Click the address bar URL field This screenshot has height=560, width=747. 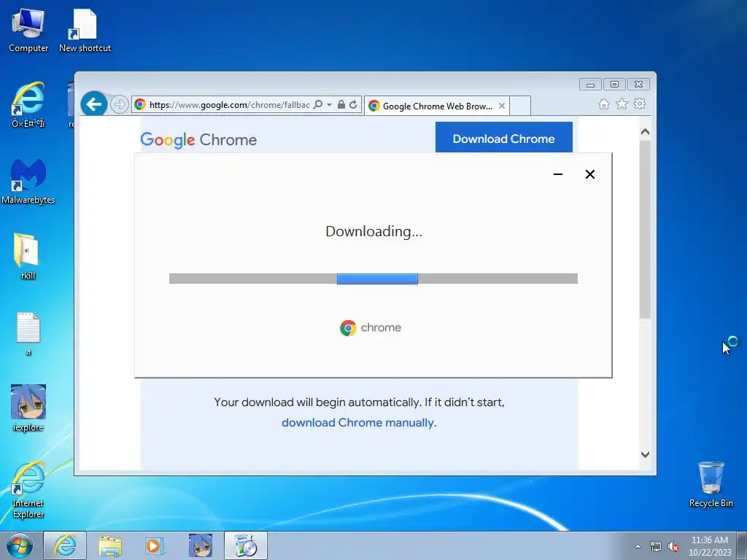(229, 105)
